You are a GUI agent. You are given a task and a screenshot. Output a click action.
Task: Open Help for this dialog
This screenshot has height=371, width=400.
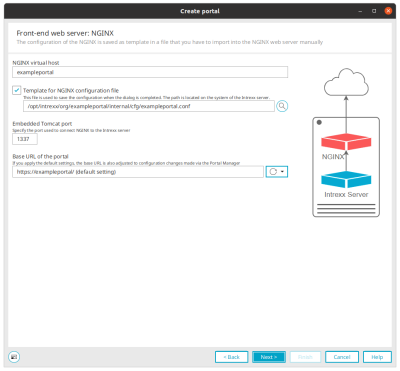point(377,357)
